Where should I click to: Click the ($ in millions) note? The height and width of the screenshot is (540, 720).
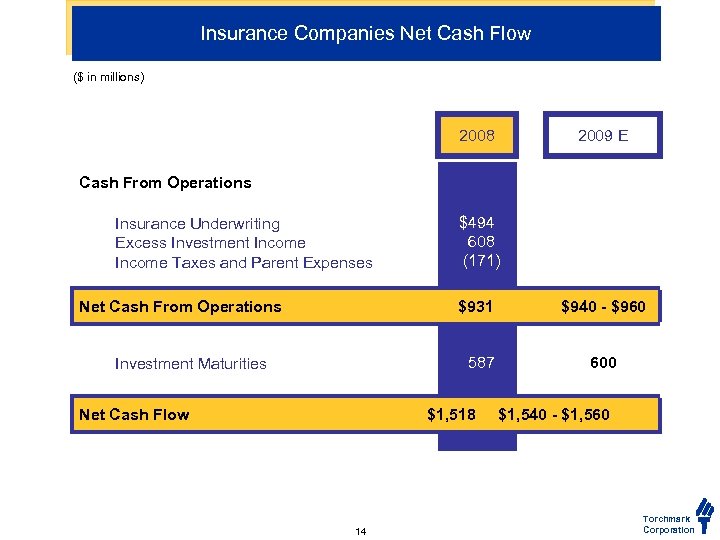(x=109, y=77)
